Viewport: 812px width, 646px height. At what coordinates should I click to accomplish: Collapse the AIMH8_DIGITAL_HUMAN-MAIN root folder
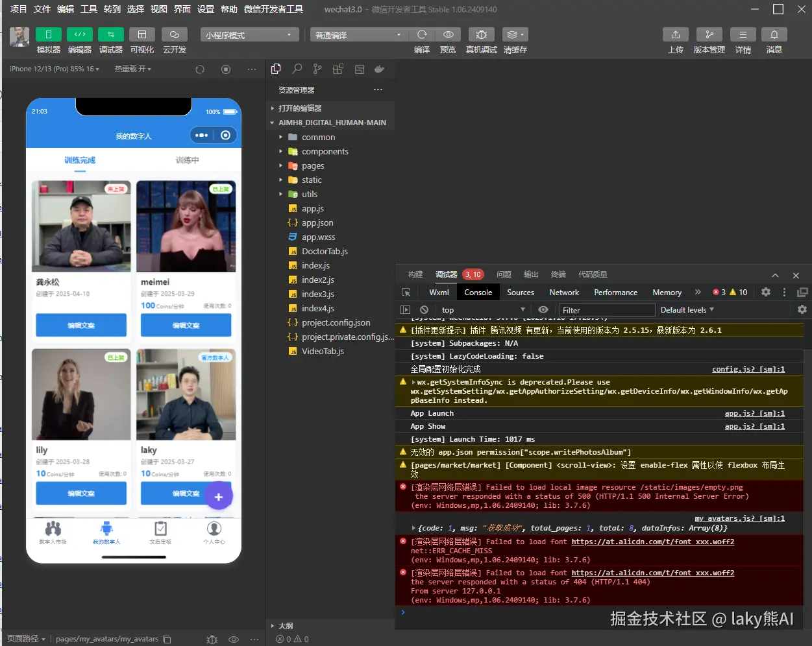(x=330, y=123)
